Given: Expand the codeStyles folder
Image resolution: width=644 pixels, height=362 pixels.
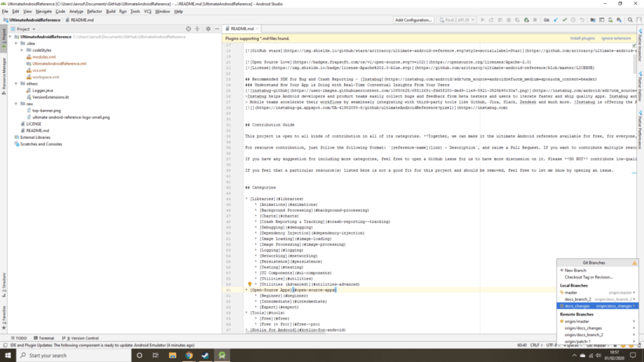Looking at the screenshot, I should (22, 50).
